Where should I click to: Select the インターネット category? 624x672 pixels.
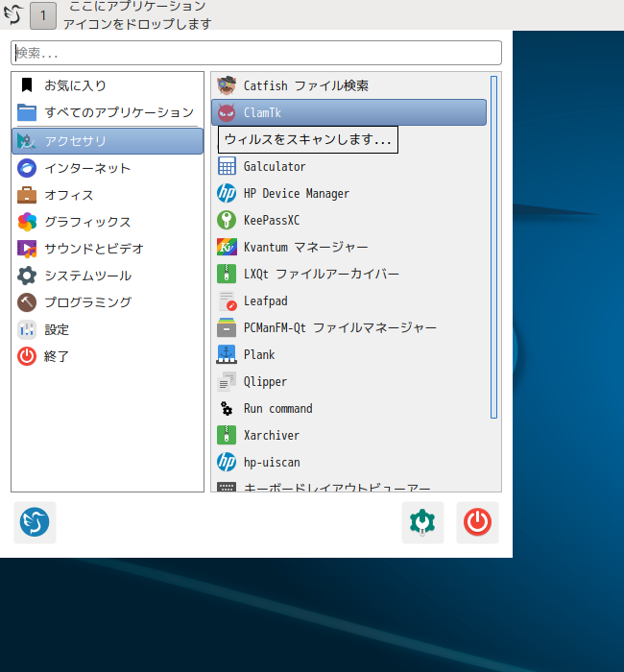tap(108, 168)
